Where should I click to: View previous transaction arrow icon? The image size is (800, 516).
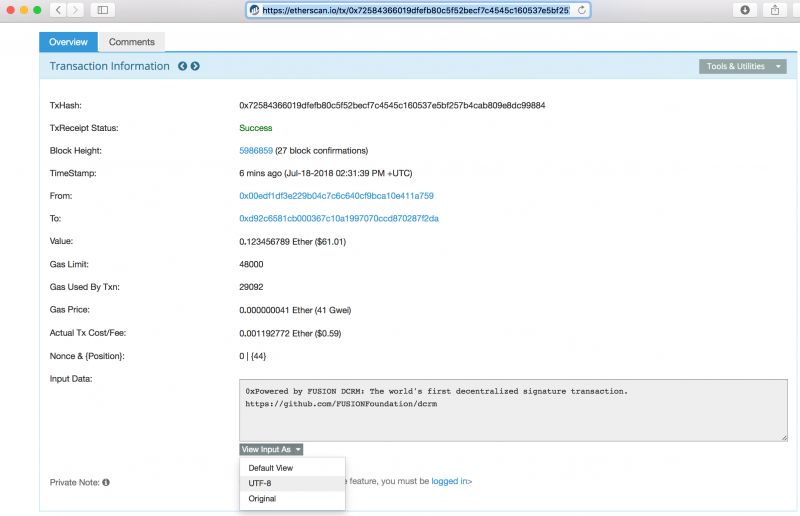182,66
